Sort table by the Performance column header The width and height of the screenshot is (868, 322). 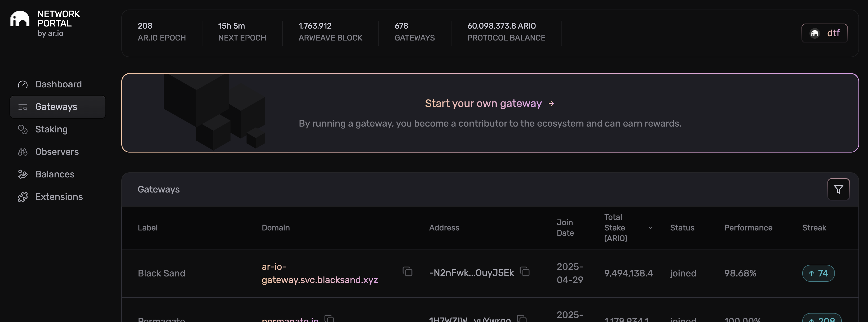pos(748,228)
